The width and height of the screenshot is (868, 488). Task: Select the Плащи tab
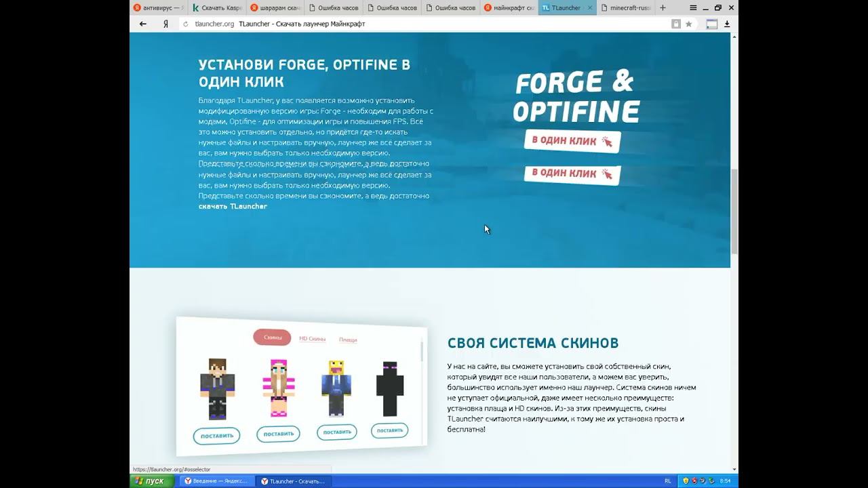[348, 340]
